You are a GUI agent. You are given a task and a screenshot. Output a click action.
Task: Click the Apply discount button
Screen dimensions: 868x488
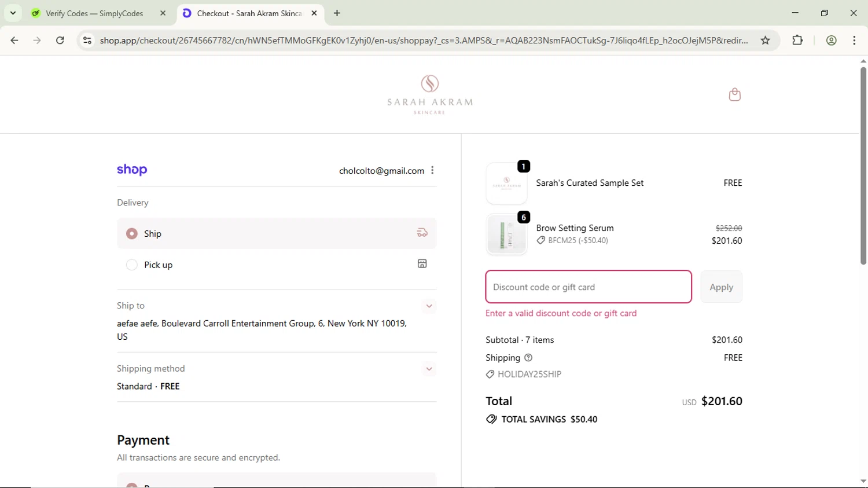coord(721,287)
